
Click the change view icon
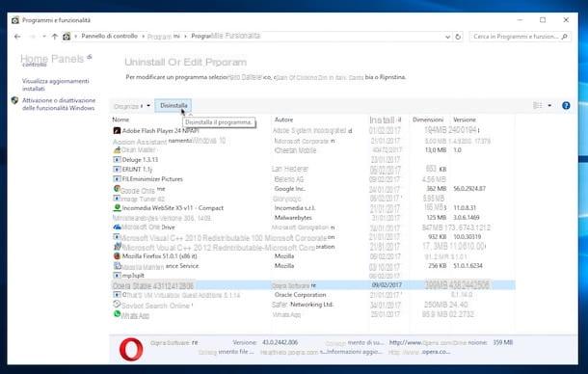(537, 106)
